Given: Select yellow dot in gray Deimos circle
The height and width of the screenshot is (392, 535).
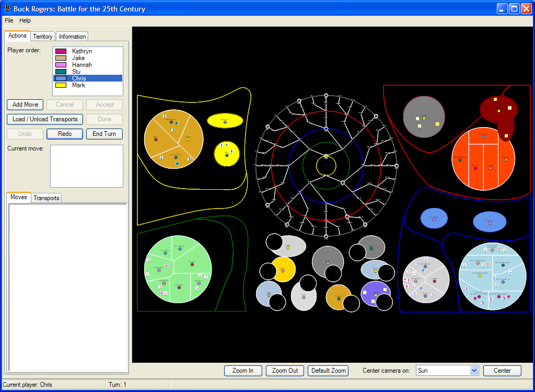Looking at the screenshot, I should click(424, 119).
